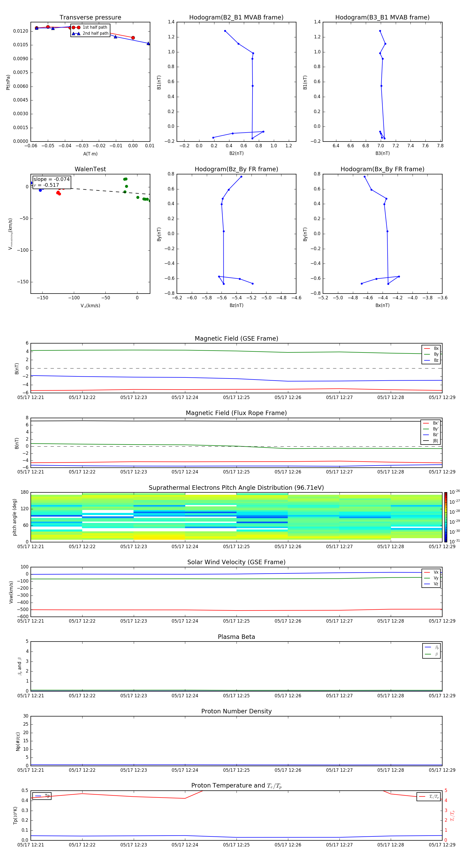
Task: Click 'Magnetic Field (Flux Rope Frame)' title
Action: [236, 413]
